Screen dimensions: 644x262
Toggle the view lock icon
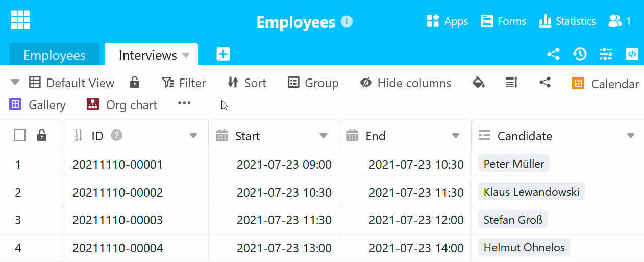tap(135, 83)
